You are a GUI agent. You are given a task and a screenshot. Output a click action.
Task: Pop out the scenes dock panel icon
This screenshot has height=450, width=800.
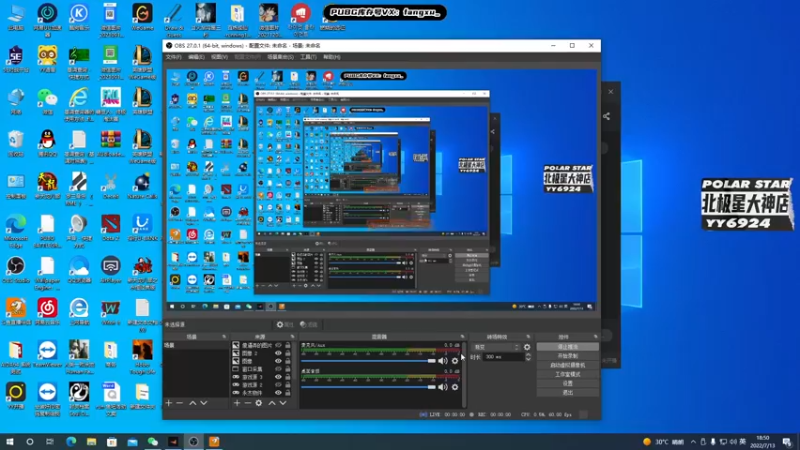point(223,337)
